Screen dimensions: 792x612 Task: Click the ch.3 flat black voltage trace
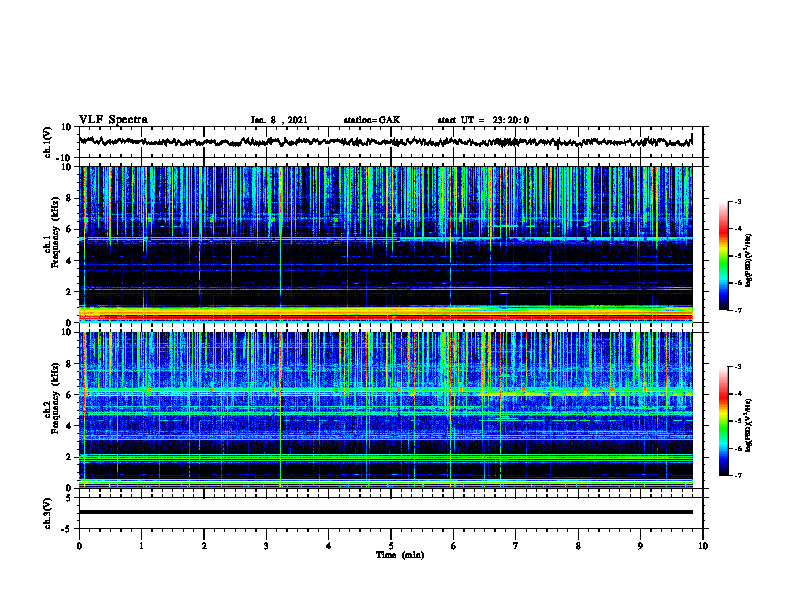click(x=386, y=512)
